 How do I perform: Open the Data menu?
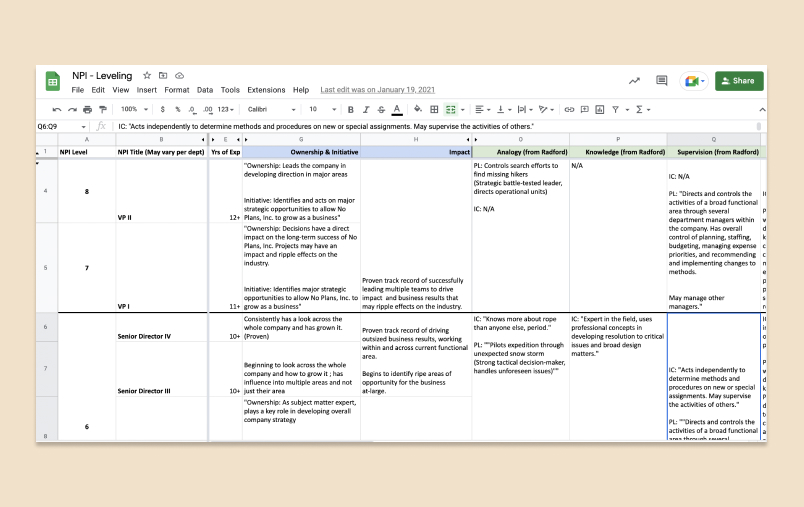(x=205, y=90)
